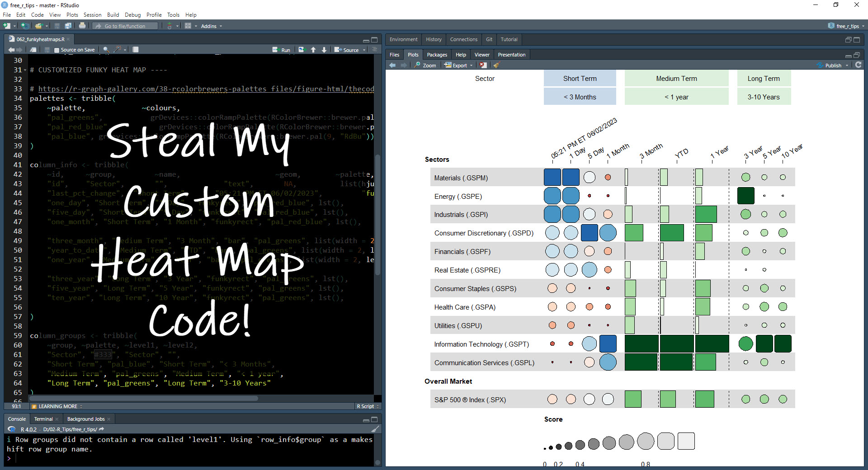Screen dimensions: 868x470
Task: Show document outline icon
Action: 374,50
